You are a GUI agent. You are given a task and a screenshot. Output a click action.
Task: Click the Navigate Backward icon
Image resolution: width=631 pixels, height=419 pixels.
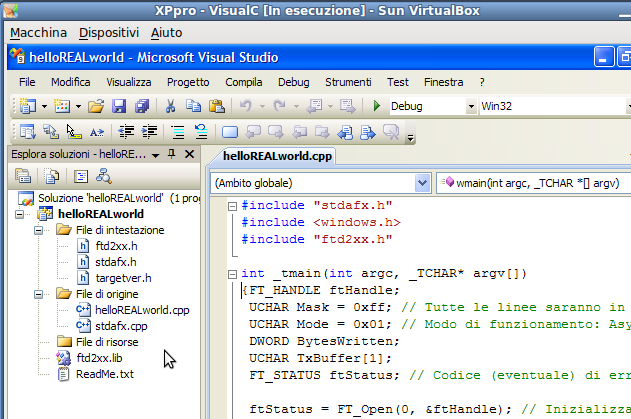pyautogui.click(x=314, y=106)
